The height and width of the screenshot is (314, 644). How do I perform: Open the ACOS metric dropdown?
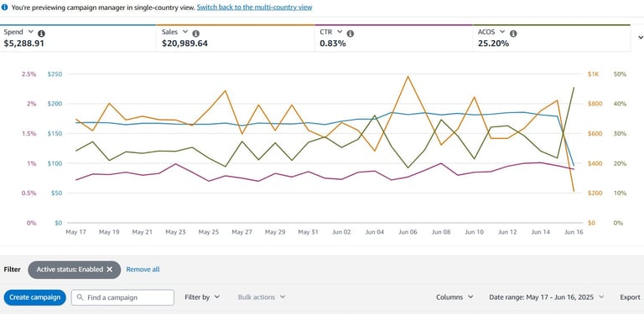502,32
